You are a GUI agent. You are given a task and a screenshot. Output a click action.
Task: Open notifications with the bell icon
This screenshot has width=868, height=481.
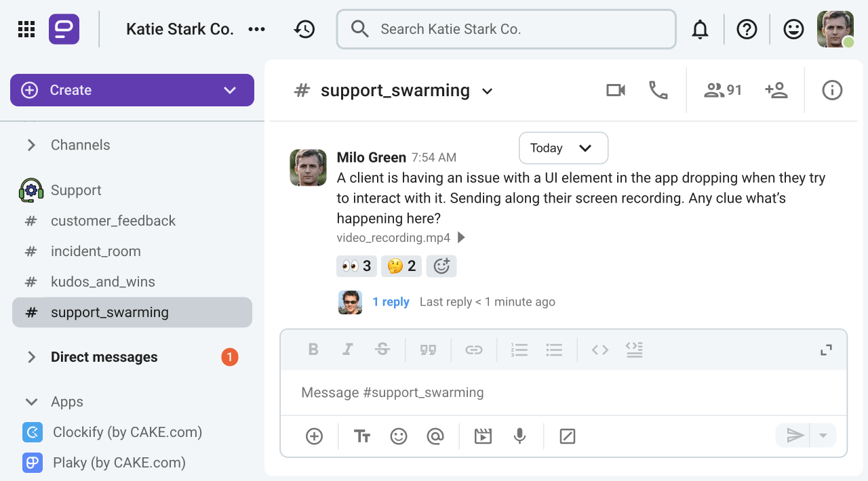[700, 28]
